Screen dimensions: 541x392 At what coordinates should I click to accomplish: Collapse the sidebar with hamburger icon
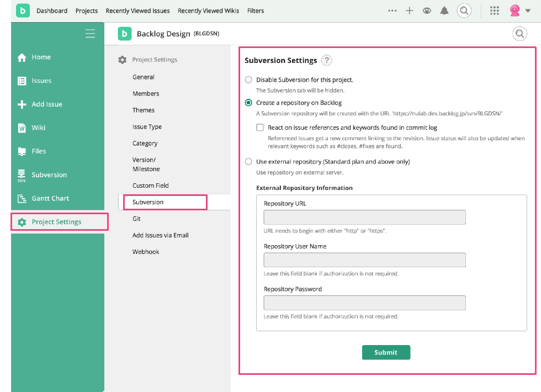[x=90, y=34]
